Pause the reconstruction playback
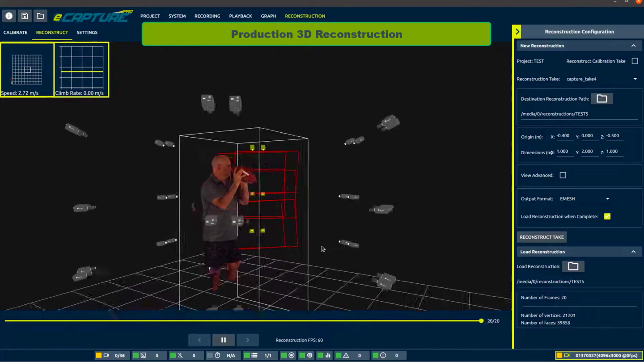 pos(223,340)
